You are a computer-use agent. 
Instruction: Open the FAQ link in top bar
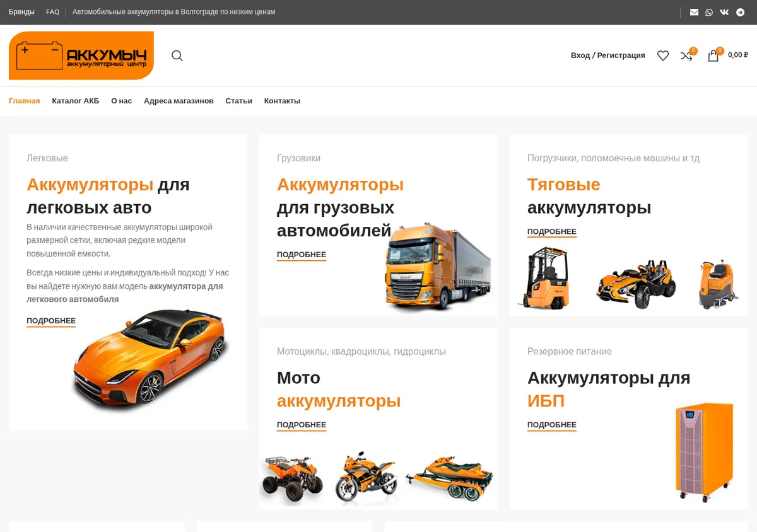53,12
